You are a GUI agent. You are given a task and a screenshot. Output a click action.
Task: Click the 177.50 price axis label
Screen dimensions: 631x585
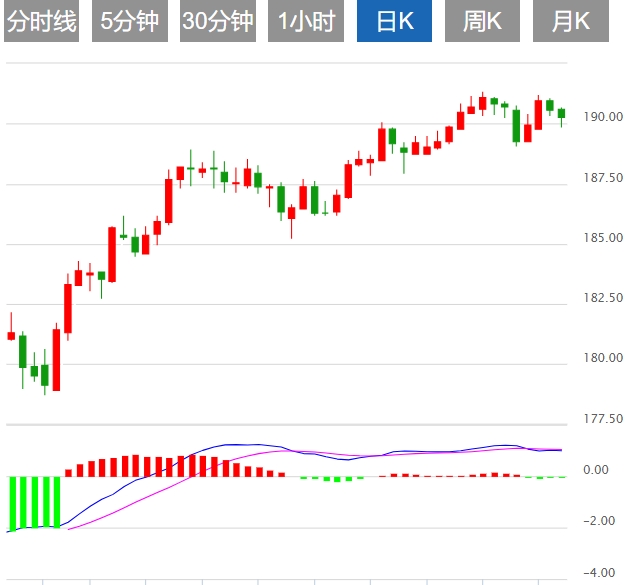tap(604, 419)
